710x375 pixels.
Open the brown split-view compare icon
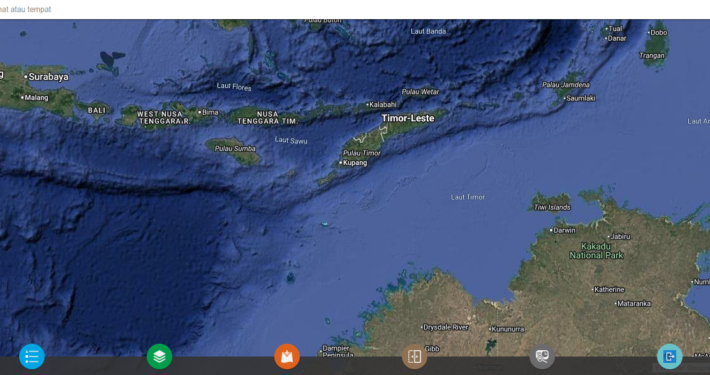[x=415, y=356]
